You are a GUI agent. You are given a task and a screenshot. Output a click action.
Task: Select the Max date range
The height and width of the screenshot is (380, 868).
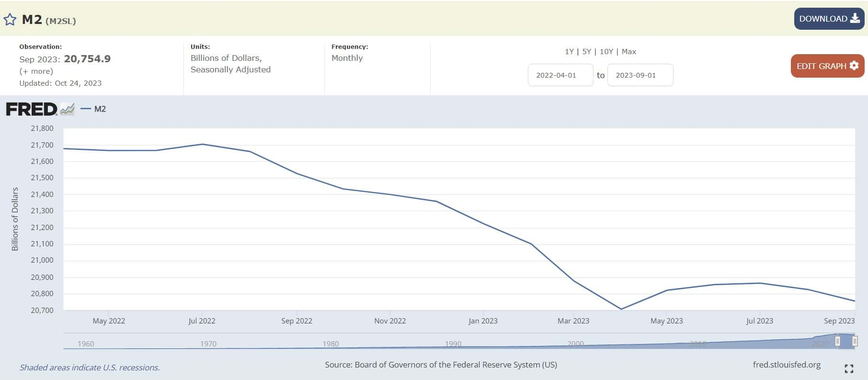pyautogui.click(x=629, y=51)
